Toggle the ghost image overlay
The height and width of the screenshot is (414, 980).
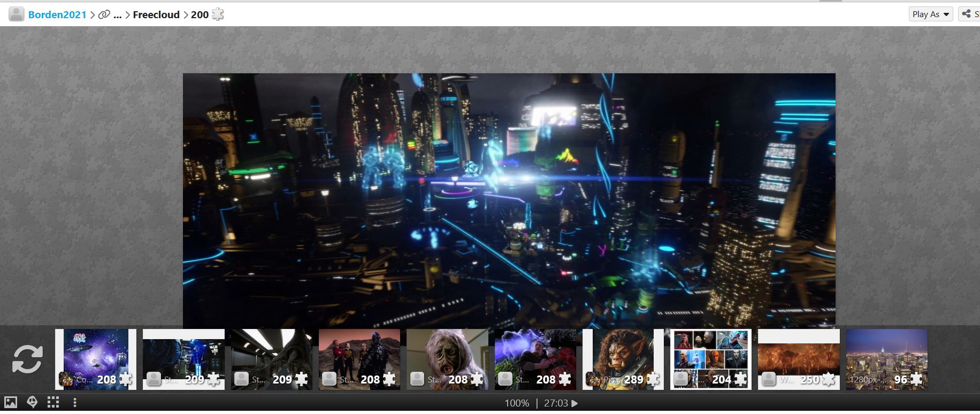click(32, 403)
